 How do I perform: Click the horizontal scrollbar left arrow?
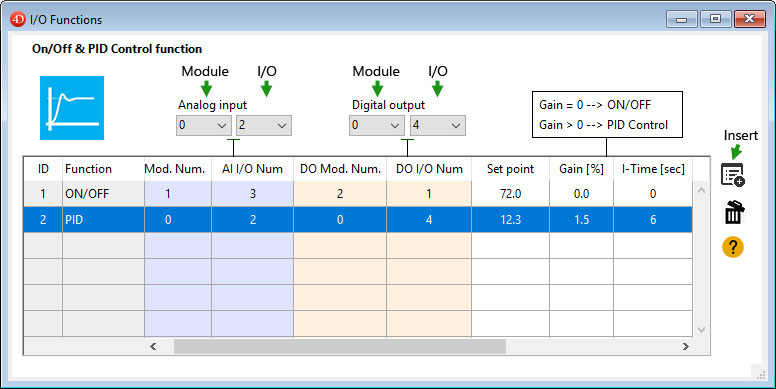pyautogui.click(x=153, y=346)
